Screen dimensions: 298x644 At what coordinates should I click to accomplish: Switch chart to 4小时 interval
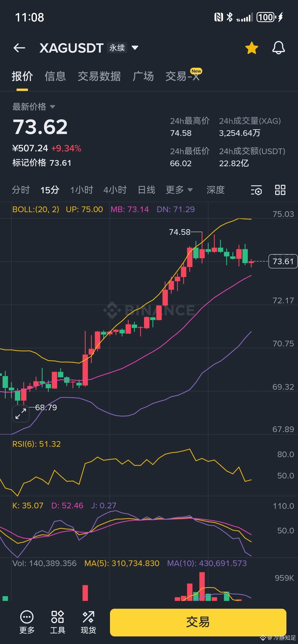(115, 190)
